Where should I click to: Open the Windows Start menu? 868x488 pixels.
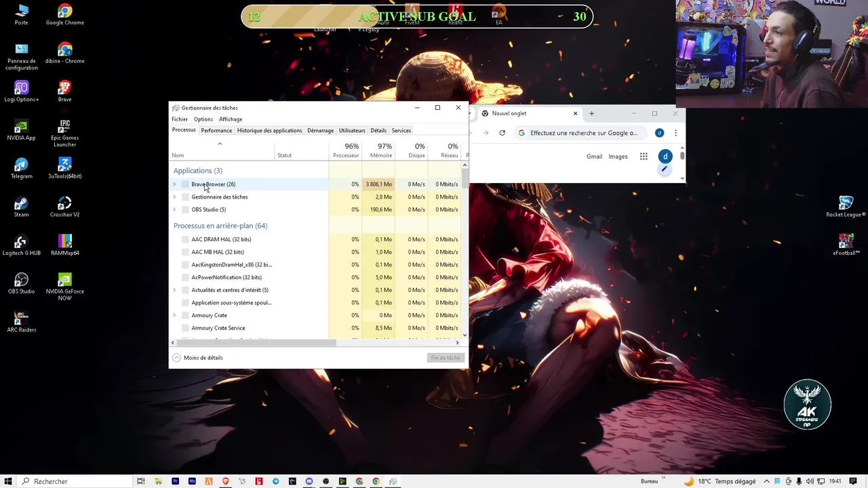(9, 481)
